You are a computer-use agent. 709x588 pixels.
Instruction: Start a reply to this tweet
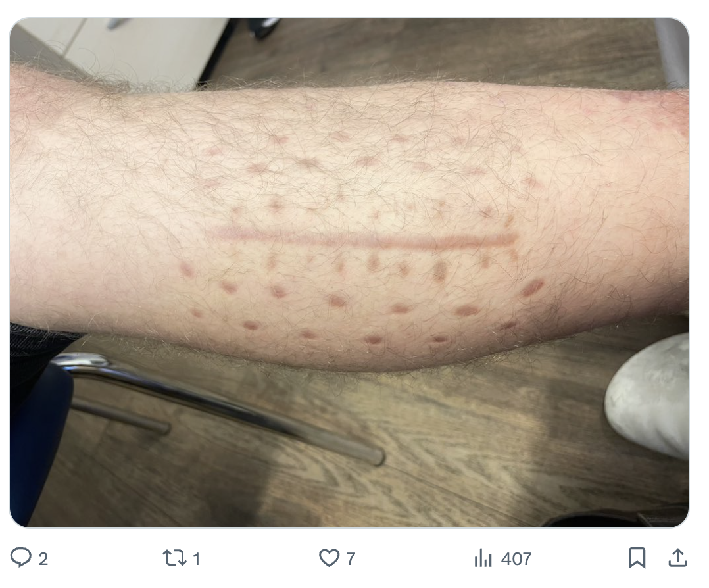[x=21, y=557]
